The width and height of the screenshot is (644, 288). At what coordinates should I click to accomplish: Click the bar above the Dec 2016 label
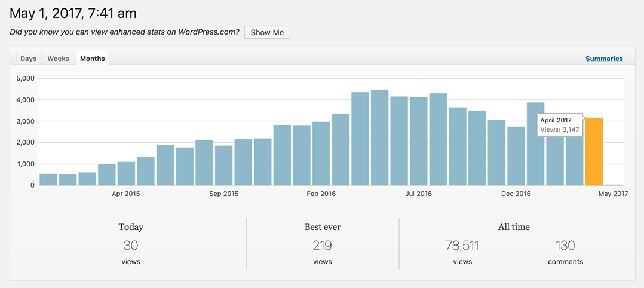click(516, 156)
